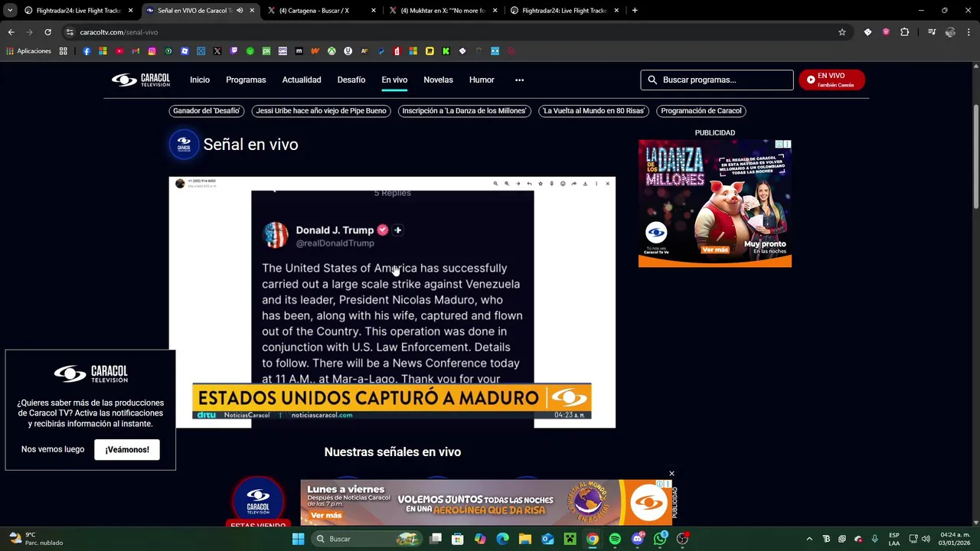980x551 pixels.
Task: Open the Twitch bookmark icon
Action: pos(234,51)
